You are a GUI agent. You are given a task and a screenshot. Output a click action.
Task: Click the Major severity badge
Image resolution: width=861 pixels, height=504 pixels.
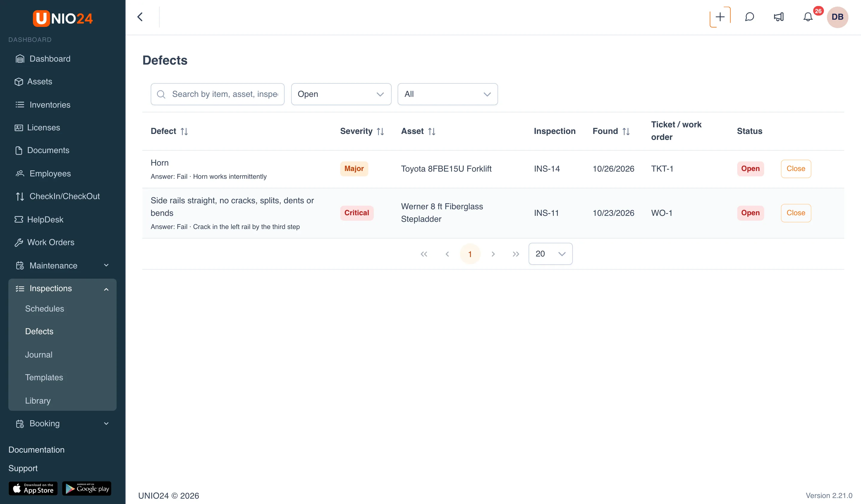click(x=354, y=169)
